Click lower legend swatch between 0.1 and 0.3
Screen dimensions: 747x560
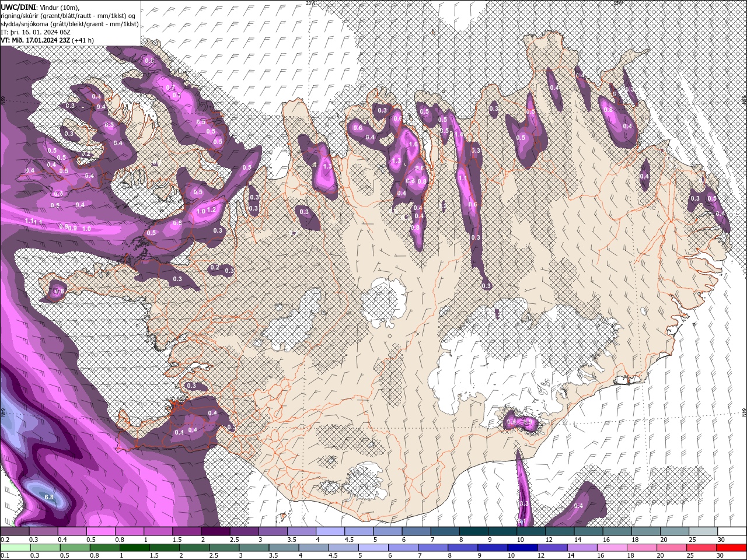coord(15,548)
